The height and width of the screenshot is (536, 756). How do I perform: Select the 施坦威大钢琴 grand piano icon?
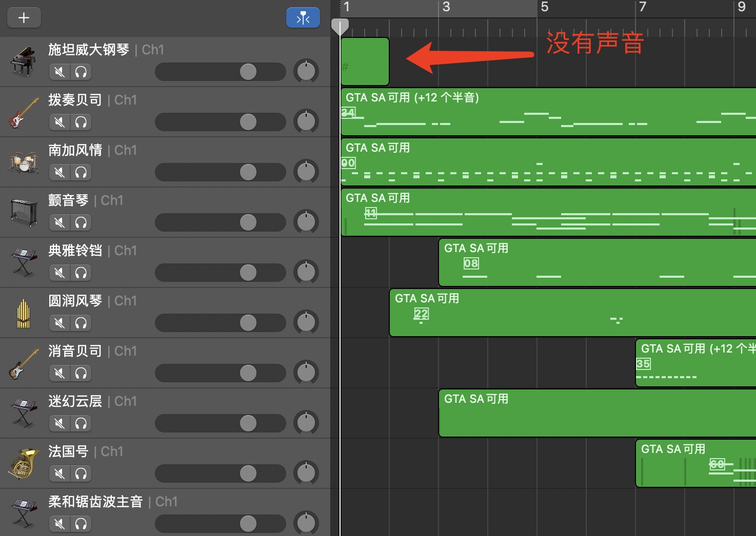pos(23,61)
